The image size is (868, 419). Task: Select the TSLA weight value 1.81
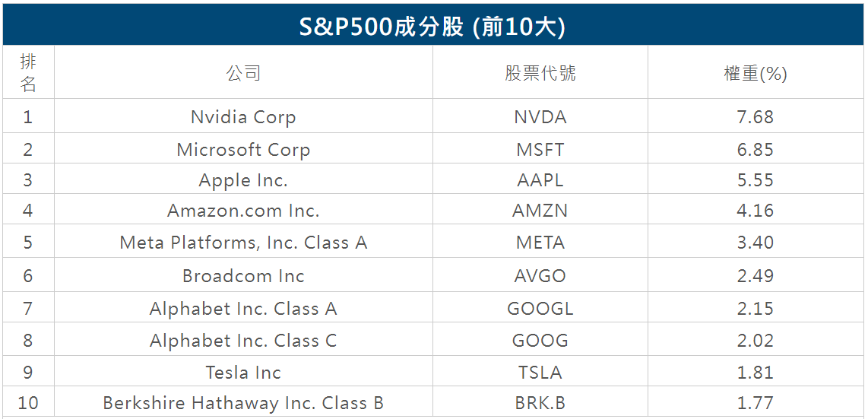click(x=755, y=373)
